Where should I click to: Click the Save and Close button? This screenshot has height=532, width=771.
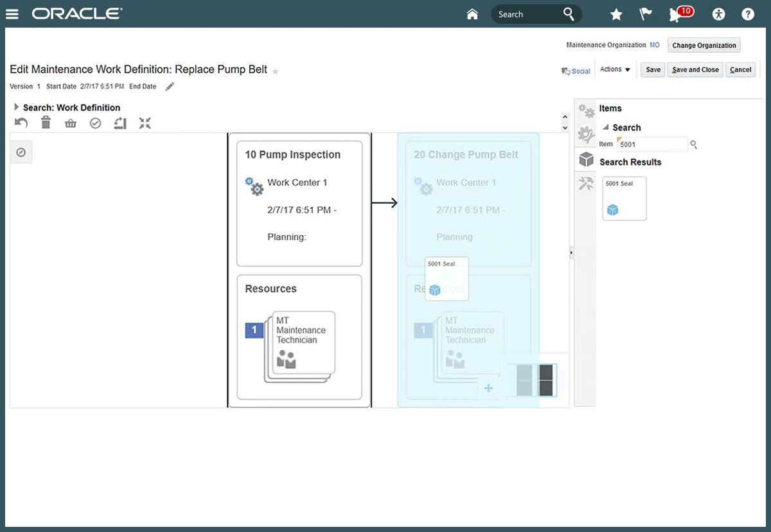tap(695, 70)
